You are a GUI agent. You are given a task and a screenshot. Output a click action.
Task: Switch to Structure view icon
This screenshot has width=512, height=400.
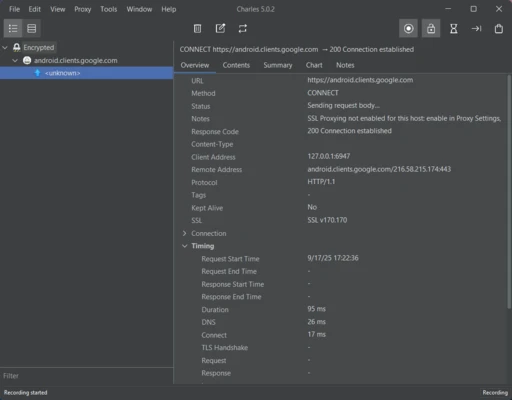[13, 28]
